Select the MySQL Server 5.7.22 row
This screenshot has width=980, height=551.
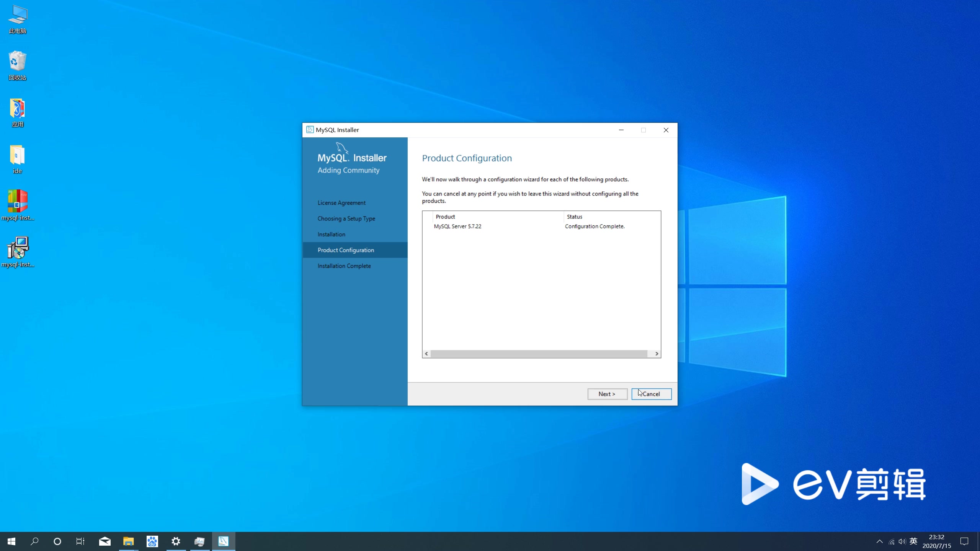tap(457, 227)
